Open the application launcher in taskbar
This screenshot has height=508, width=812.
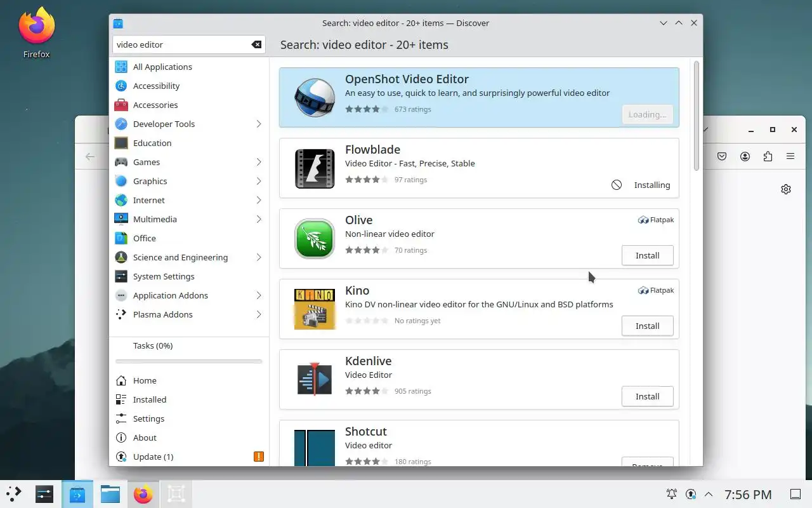14,493
